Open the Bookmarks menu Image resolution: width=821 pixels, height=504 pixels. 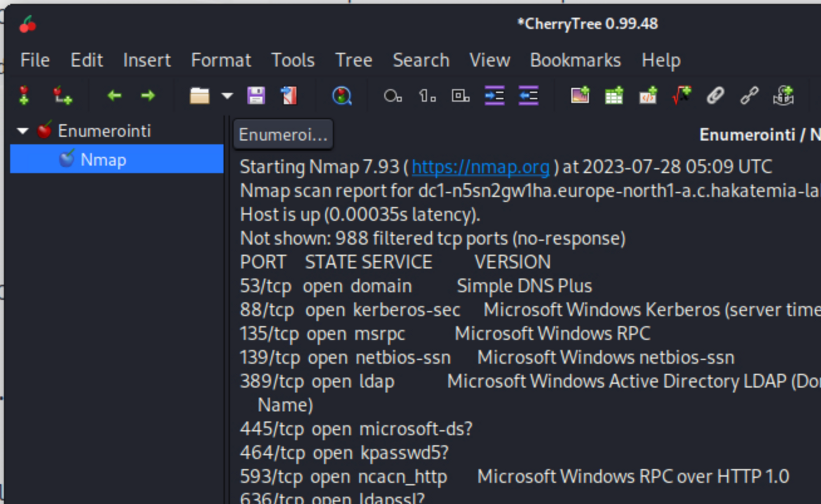click(x=575, y=60)
